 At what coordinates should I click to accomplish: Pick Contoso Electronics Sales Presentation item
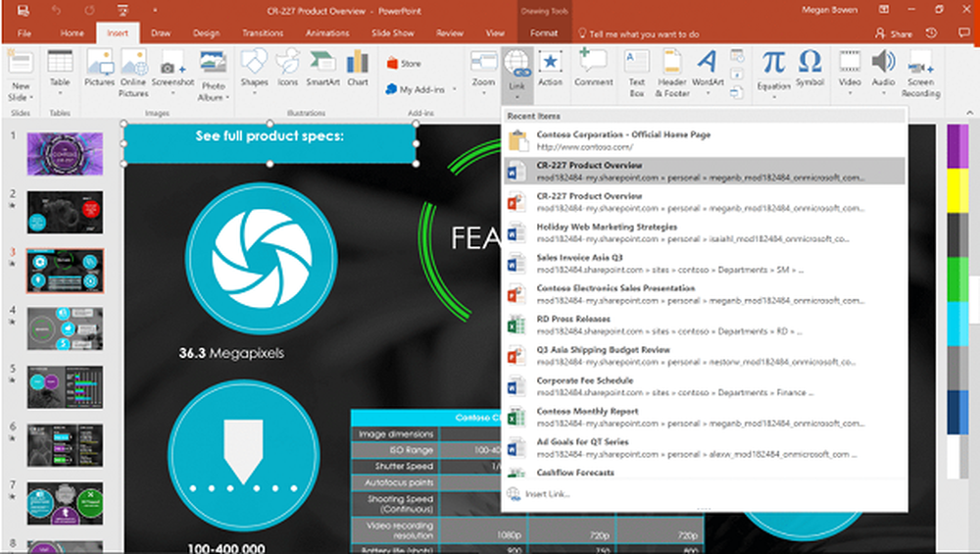click(705, 294)
